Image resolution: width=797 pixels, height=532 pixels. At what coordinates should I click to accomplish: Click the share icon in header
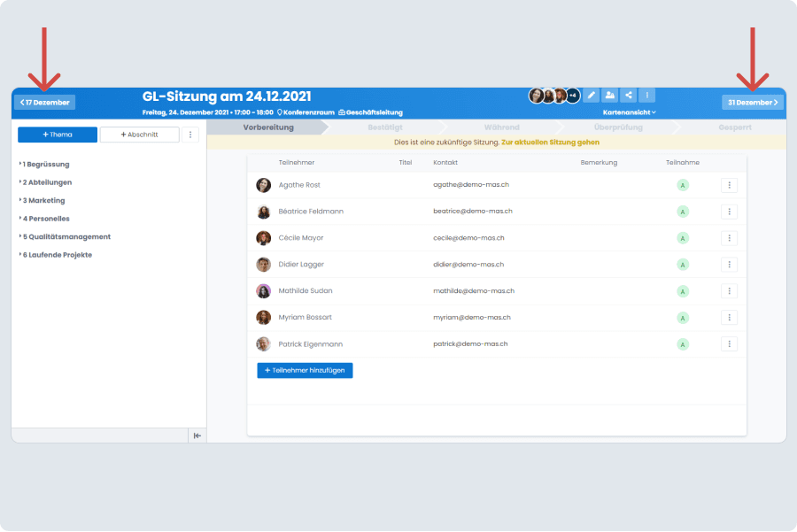pos(629,96)
